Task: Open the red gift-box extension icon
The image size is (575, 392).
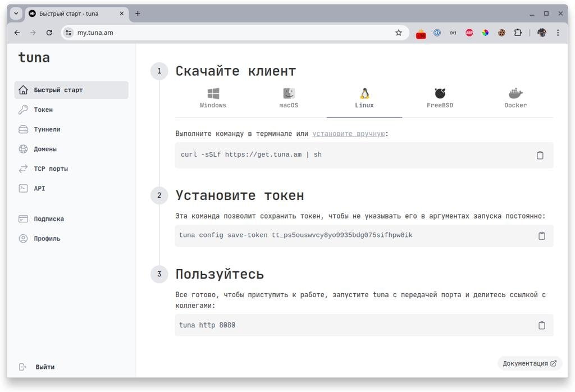Action: (421, 34)
